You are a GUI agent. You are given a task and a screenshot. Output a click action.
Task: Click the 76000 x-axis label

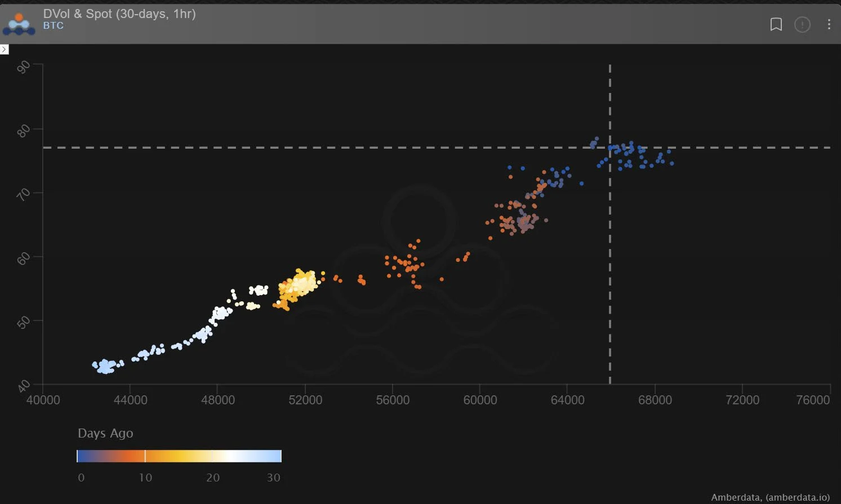[813, 400]
